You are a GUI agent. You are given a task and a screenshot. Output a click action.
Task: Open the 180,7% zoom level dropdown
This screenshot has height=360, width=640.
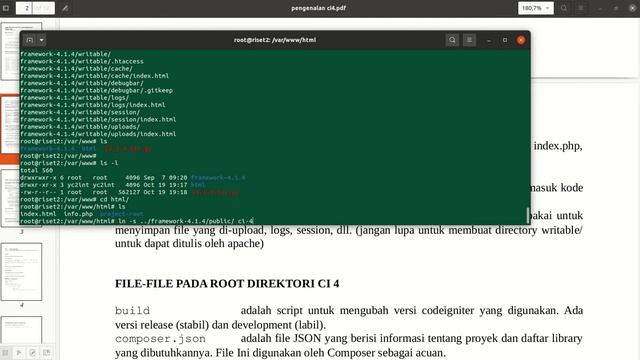click(536, 8)
